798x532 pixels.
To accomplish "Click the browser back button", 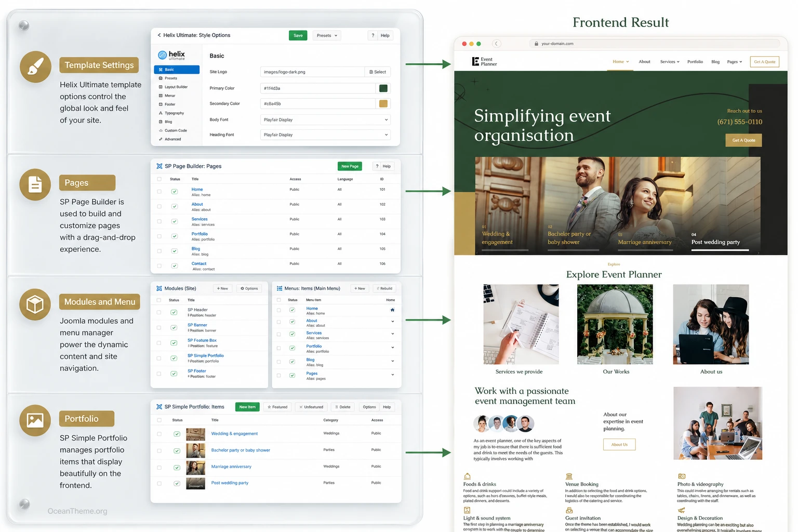I will 496,44.
